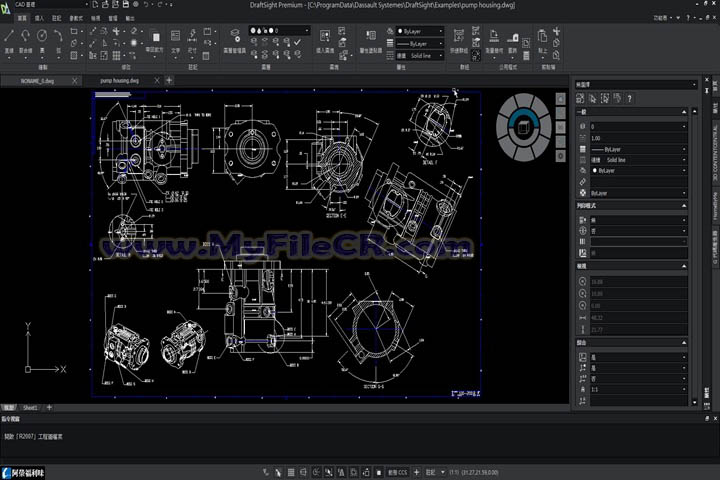The image size is (720, 480).
Task: Open the Layers Manager
Action: [x=235, y=36]
